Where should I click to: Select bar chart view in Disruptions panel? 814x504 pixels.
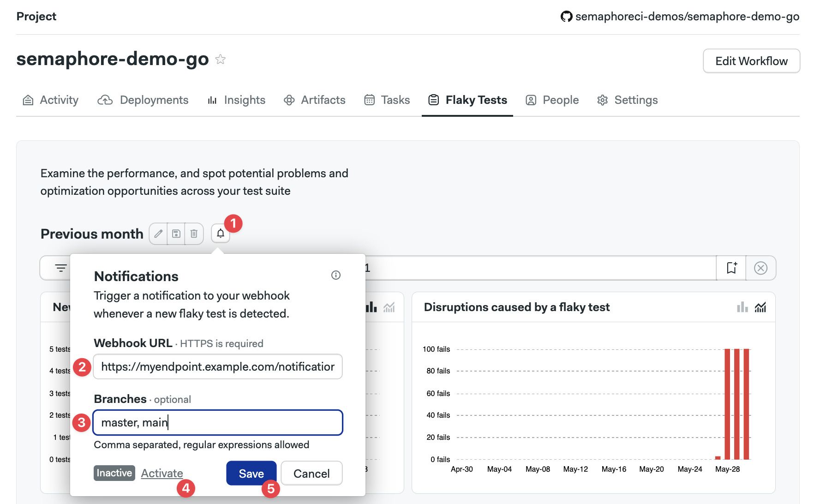[x=742, y=307]
